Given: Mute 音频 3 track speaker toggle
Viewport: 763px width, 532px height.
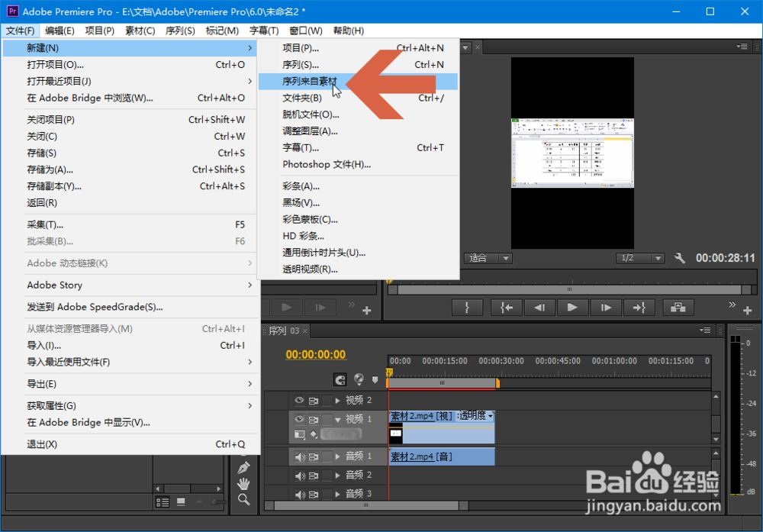Looking at the screenshot, I should (300, 494).
